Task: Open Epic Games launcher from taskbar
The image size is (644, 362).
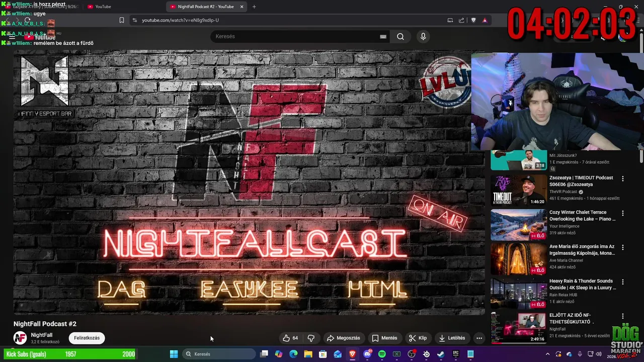Action: 456,354
